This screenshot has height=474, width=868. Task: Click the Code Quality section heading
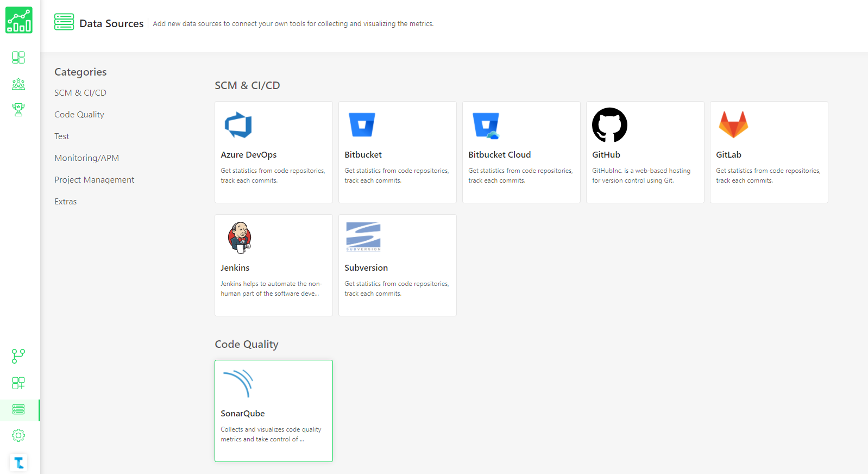[x=247, y=345]
